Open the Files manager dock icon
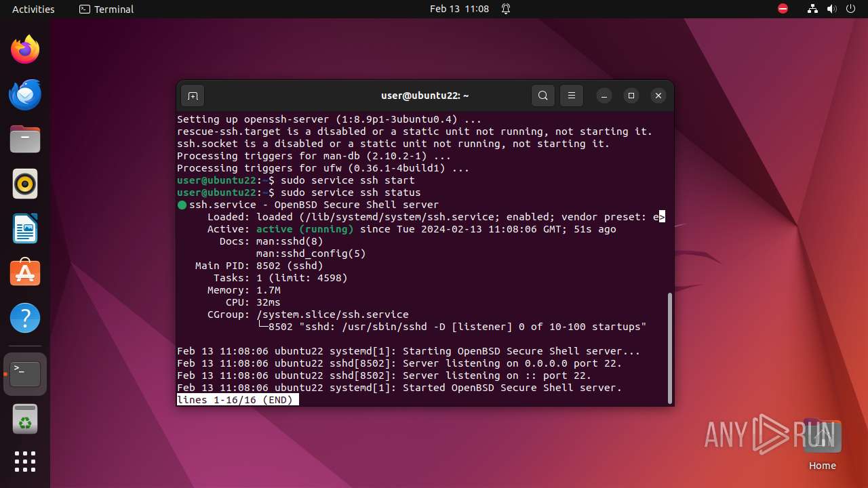Screen dimensions: 868x488 click(x=25, y=139)
